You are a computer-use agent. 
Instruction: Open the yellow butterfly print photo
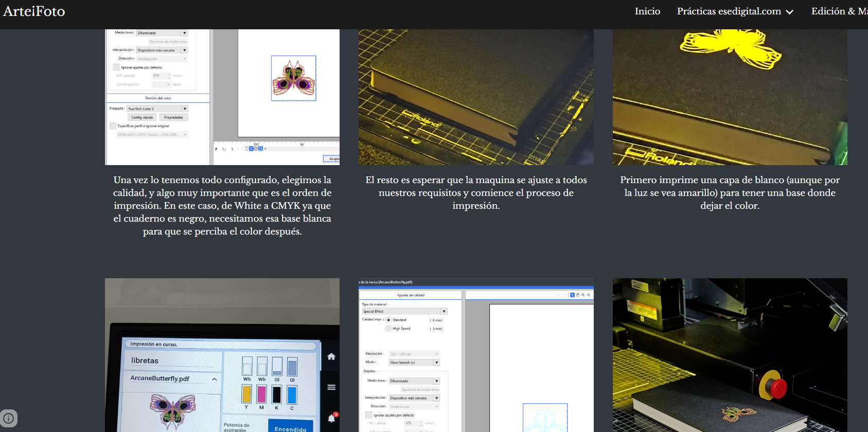click(x=730, y=97)
